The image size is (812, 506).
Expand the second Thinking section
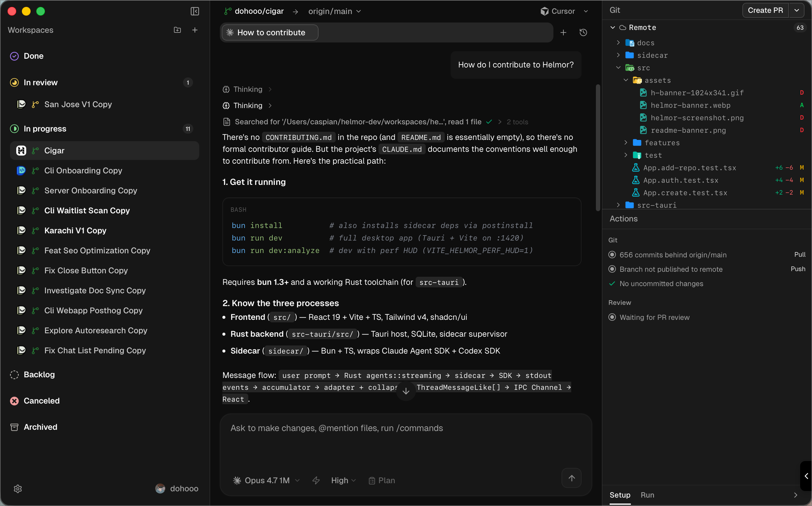pos(248,106)
